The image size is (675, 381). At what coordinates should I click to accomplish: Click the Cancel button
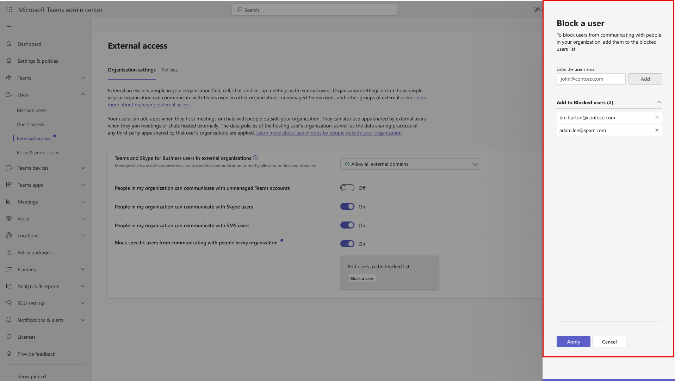tap(609, 341)
